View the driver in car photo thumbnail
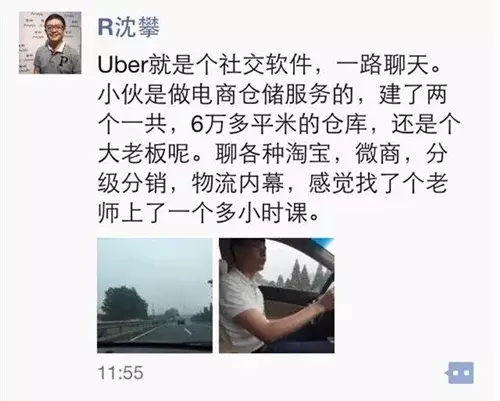The image size is (500, 401). [277, 295]
